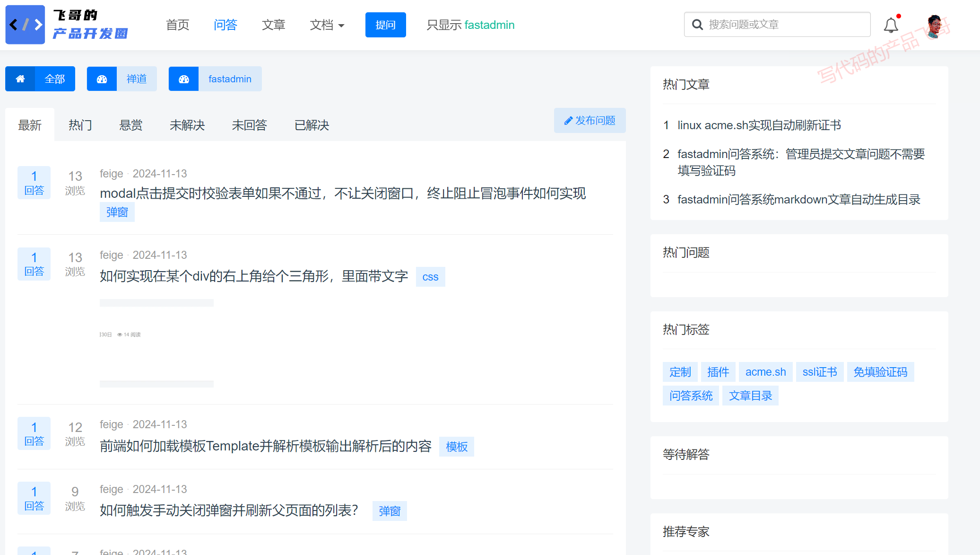Click the ssl证书 hot tag

[819, 372]
